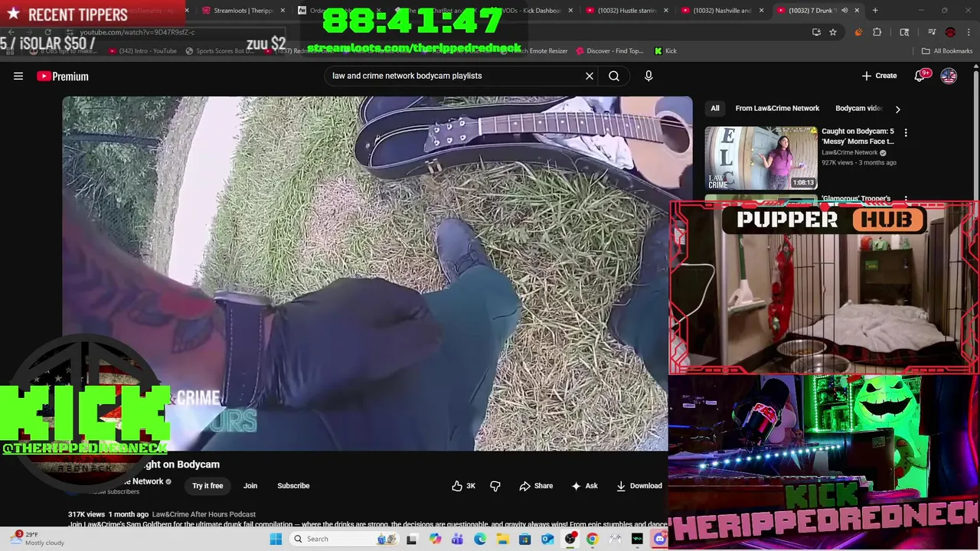980x551 pixels.
Task: Open the Windows Start menu
Action: (x=276, y=539)
